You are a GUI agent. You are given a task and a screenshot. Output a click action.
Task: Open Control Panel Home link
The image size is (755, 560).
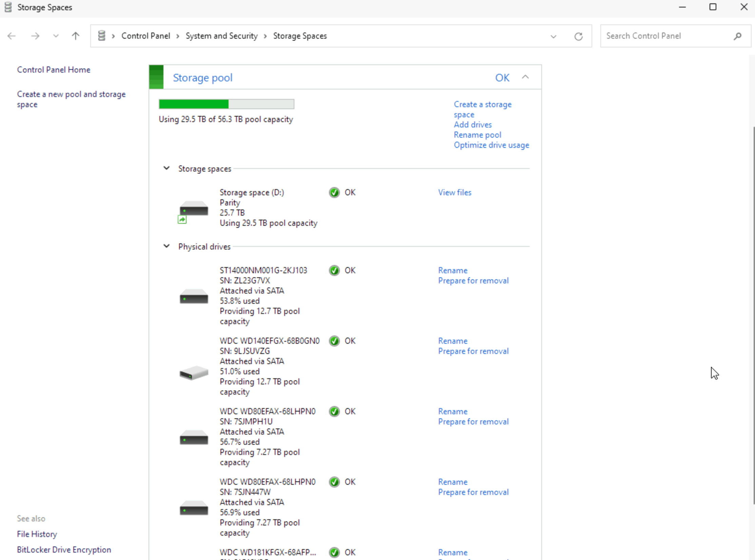[54, 69]
